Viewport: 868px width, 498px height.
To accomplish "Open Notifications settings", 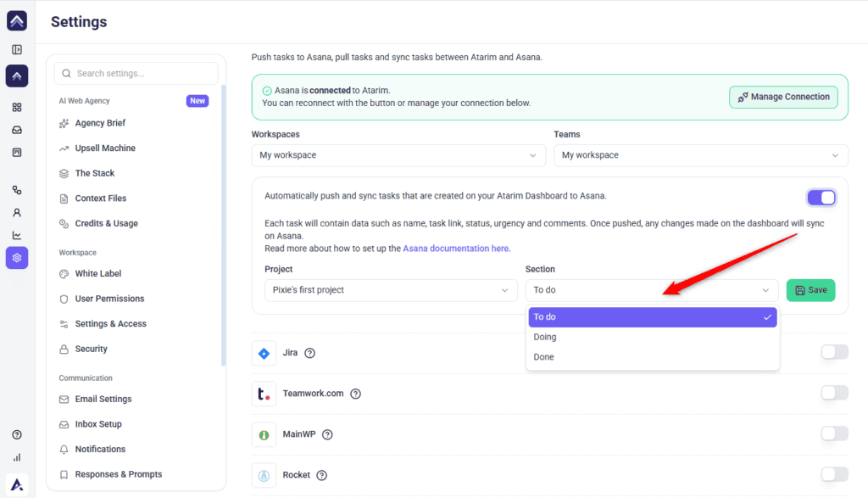I will [x=100, y=450].
